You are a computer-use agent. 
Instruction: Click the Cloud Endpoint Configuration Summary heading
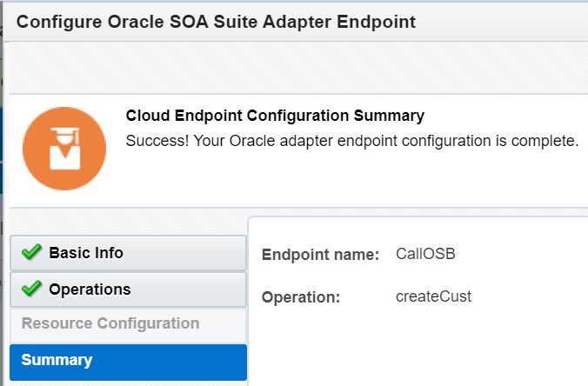pyautogui.click(x=275, y=116)
